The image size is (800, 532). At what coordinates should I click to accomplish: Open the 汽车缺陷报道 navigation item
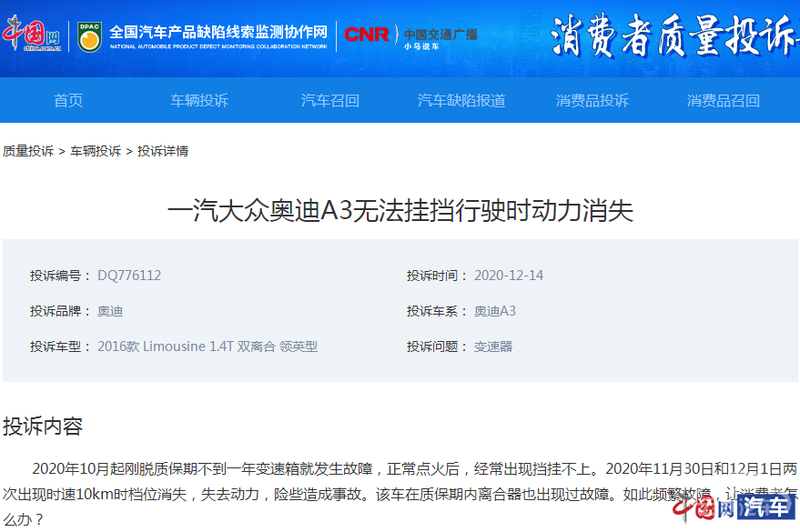pos(461,100)
